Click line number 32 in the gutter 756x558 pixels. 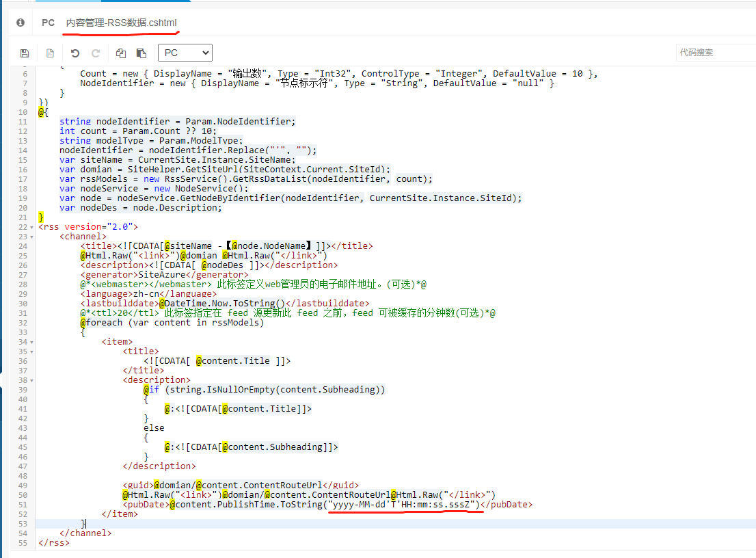tap(23, 323)
